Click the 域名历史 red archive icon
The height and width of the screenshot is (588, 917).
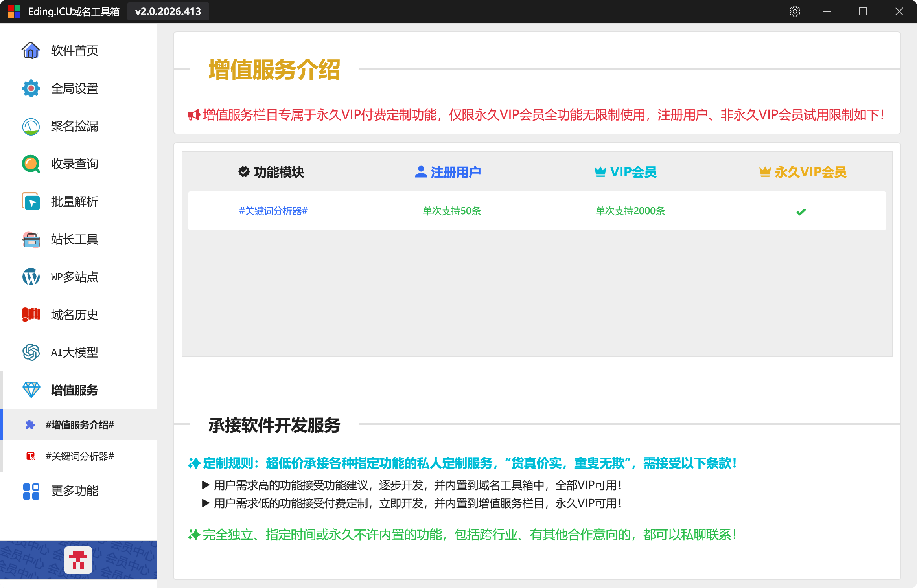31,315
